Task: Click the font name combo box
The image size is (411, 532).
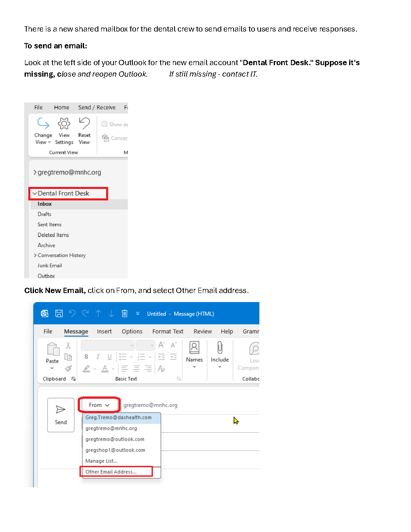Action: coord(107,346)
